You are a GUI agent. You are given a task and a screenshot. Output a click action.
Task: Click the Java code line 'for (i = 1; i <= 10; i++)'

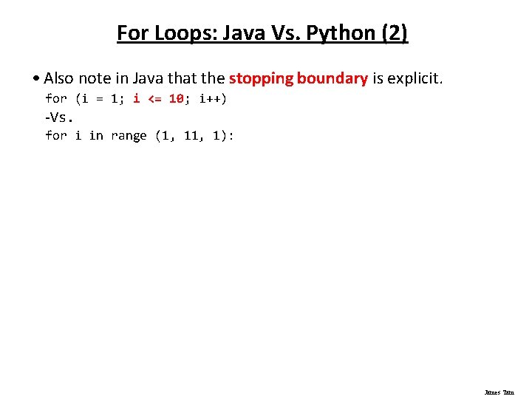(136, 99)
